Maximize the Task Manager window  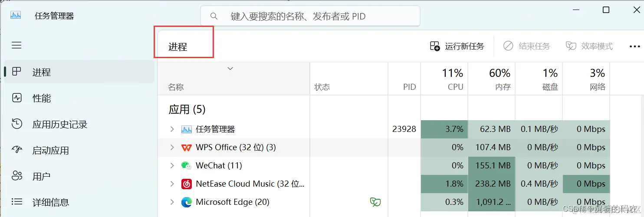(x=606, y=10)
